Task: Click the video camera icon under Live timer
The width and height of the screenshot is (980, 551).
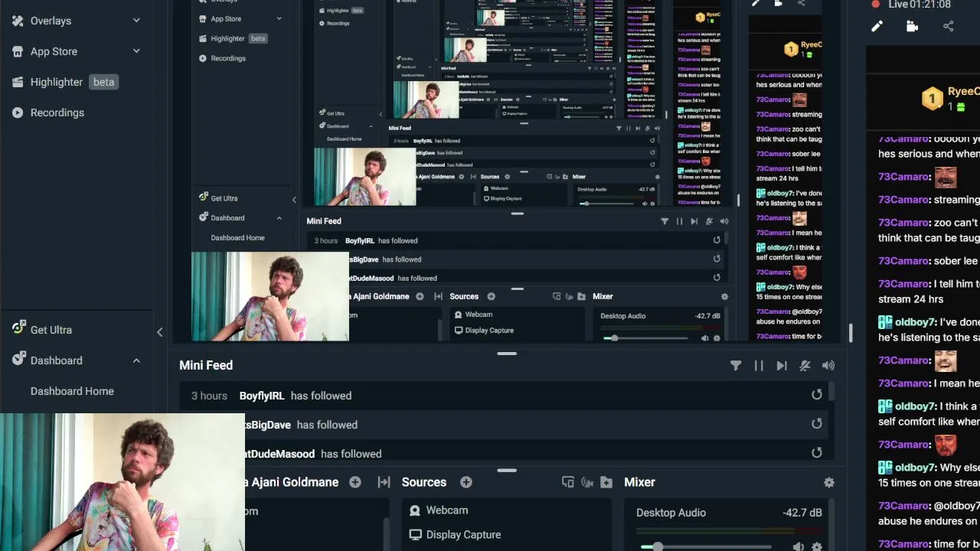Action: pyautogui.click(x=912, y=26)
